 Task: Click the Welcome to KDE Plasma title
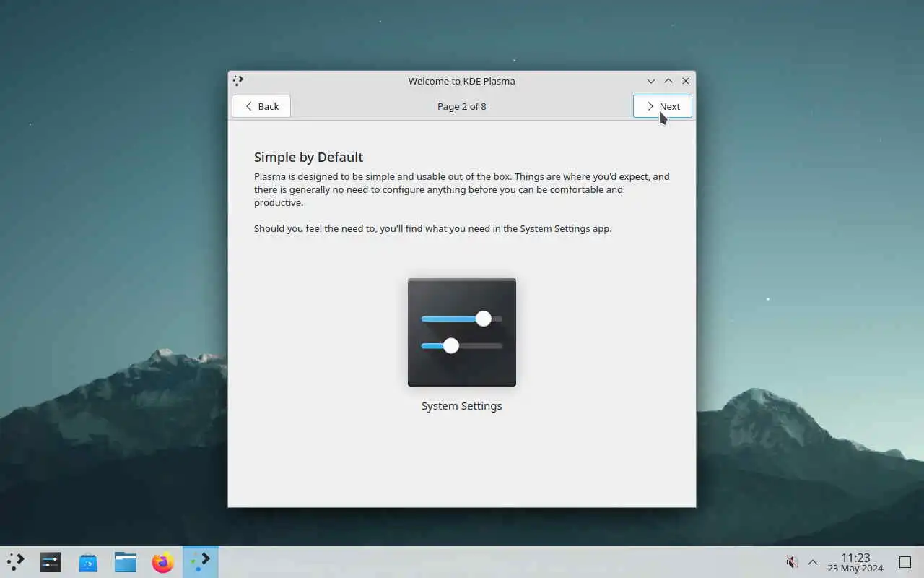(x=462, y=81)
